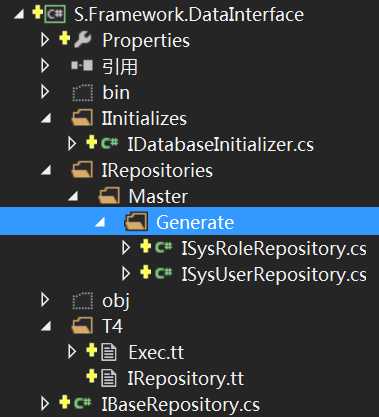Viewport: 379px width, 417px height.
Task: Collapse the T4 folder
Action: pyautogui.click(x=46, y=327)
